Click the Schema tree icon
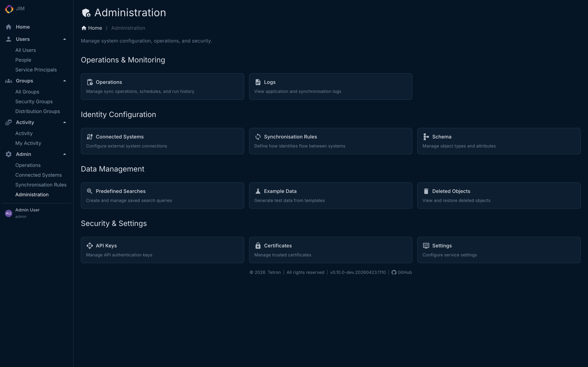 426,137
